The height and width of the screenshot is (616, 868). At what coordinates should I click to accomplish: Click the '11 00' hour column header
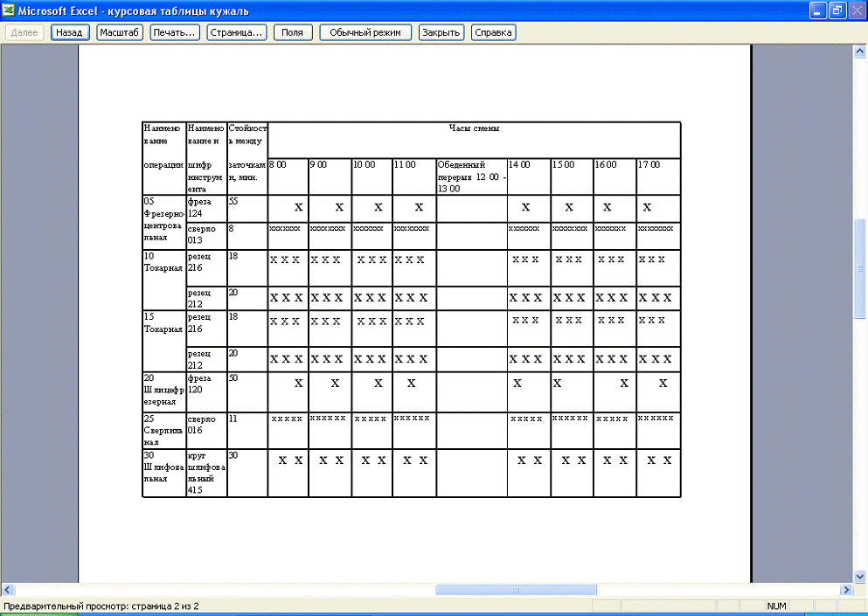[x=414, y=176]
